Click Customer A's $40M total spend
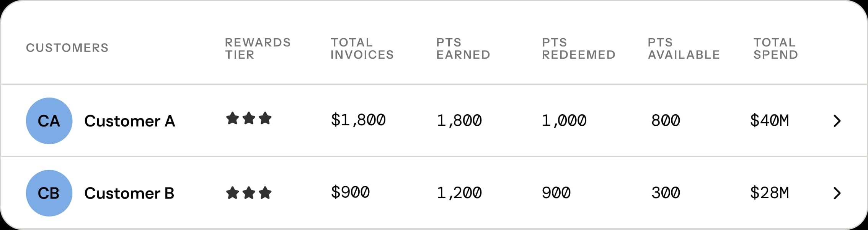This screenshot has height=230, width=868. tap(769, 120)
